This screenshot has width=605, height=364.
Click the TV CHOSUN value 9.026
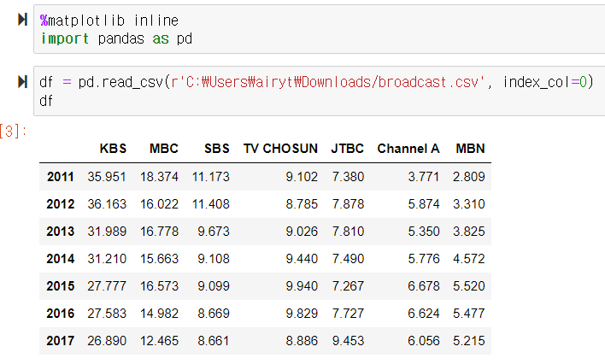coord(302,232)
